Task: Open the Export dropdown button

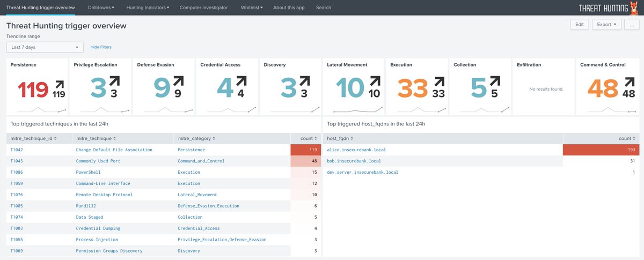Action: point(607,25)
